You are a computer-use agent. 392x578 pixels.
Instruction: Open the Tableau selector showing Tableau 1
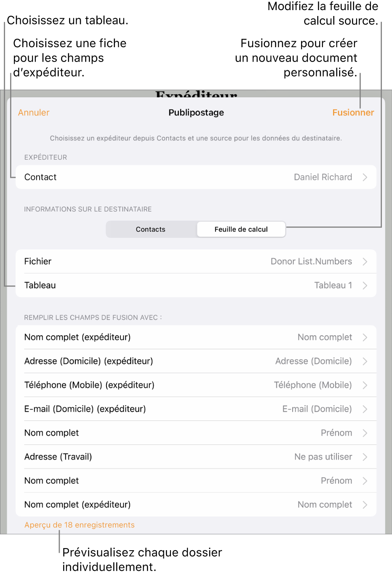coord(365,285)
